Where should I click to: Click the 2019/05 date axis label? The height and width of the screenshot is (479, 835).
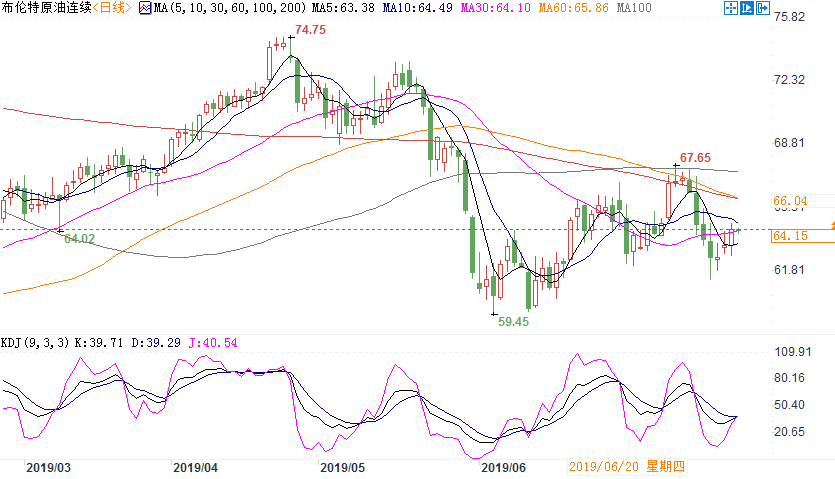pyautogui.click(x=342, y=468)
